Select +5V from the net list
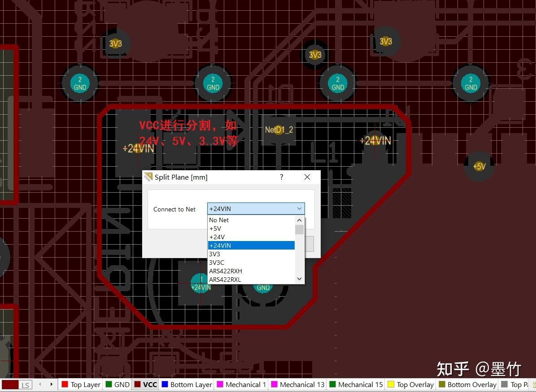 point(215,228)
